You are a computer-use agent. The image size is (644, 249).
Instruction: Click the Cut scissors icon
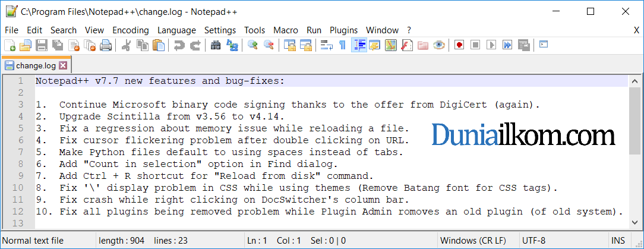tap(126, 45)
